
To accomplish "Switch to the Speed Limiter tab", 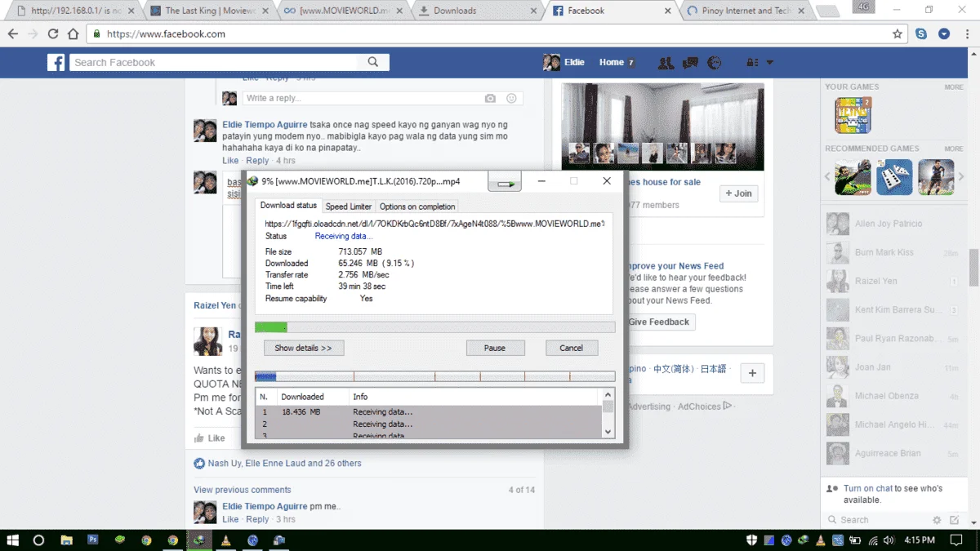I will coord(349,207).
